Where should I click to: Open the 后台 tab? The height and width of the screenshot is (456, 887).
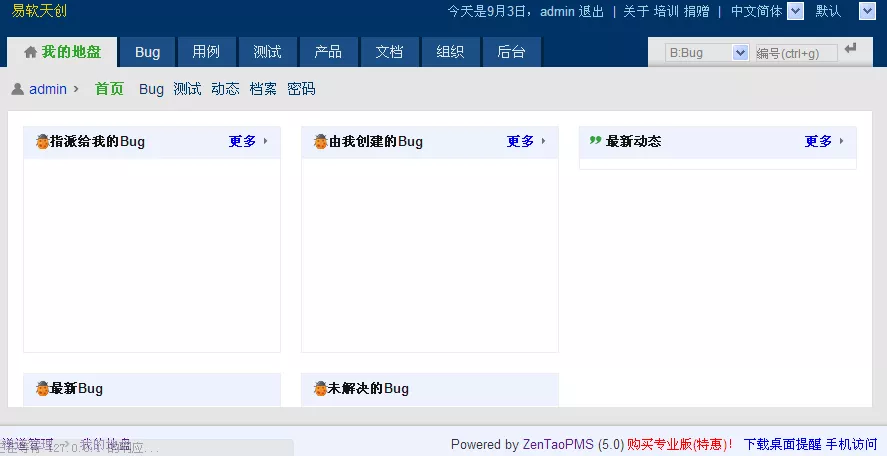pos(511,52)
